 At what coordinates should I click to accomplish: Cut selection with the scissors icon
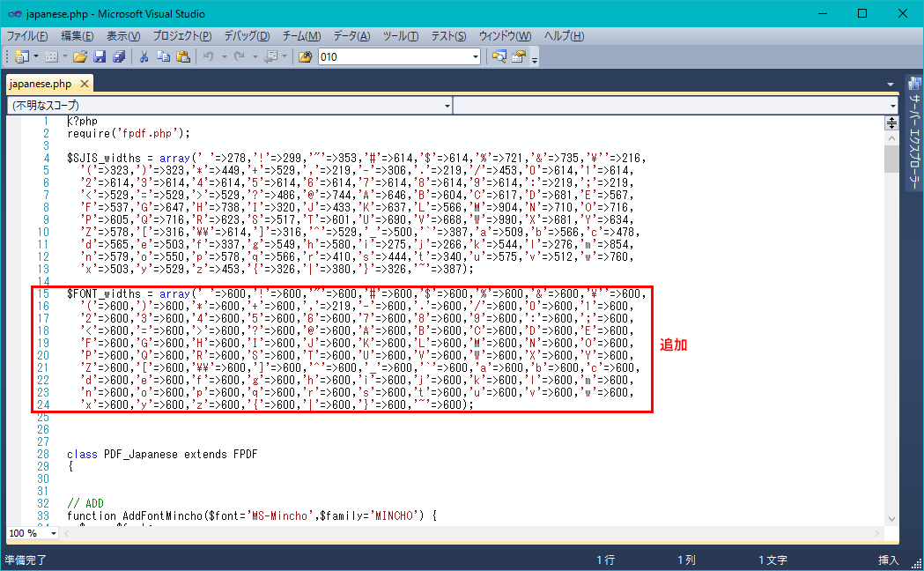144,56
